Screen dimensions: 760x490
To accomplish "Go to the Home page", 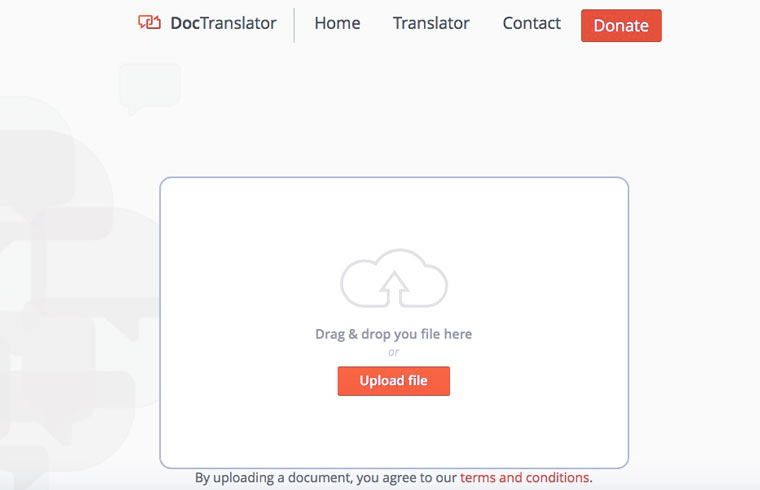I will (x=337, y=23).
